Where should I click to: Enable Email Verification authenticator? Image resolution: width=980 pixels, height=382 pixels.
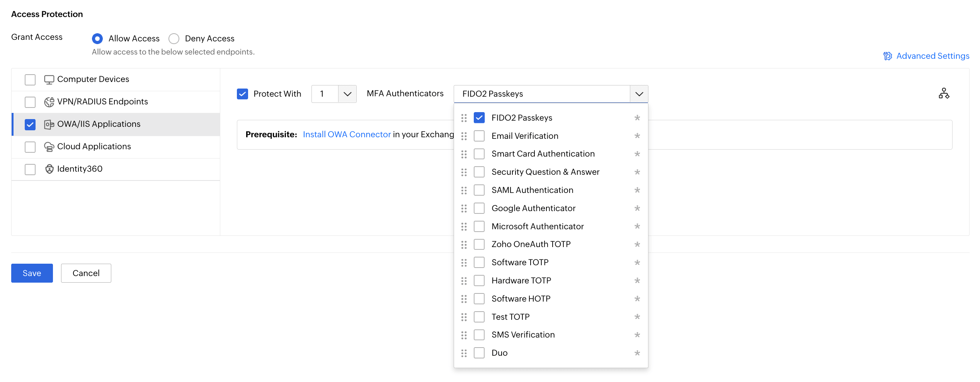pos(479,136)
